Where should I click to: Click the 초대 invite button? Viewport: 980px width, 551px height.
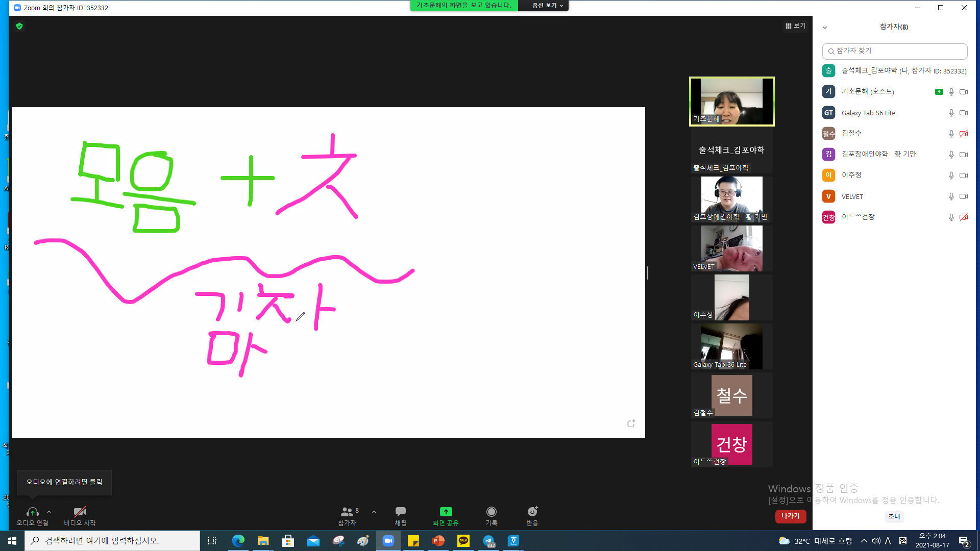click(x=894, y=516)
